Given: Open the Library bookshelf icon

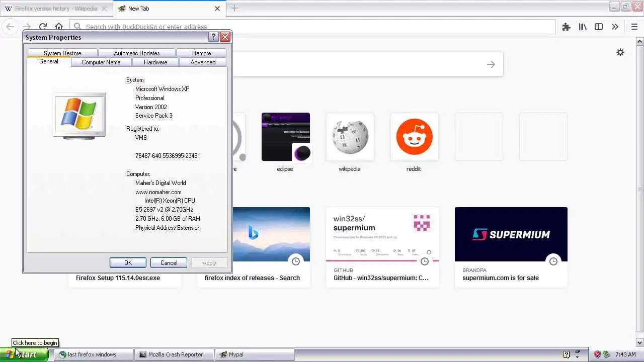Looking at the screenshot, I should [583, 27].
